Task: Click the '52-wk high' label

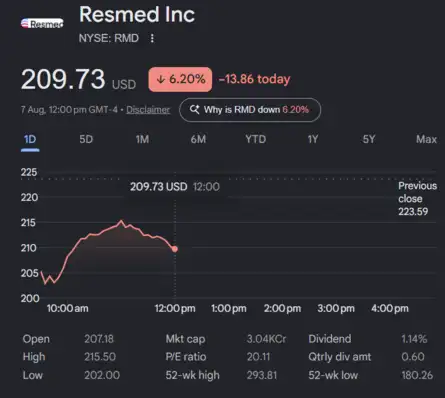Action: click(x=193, y=375)
